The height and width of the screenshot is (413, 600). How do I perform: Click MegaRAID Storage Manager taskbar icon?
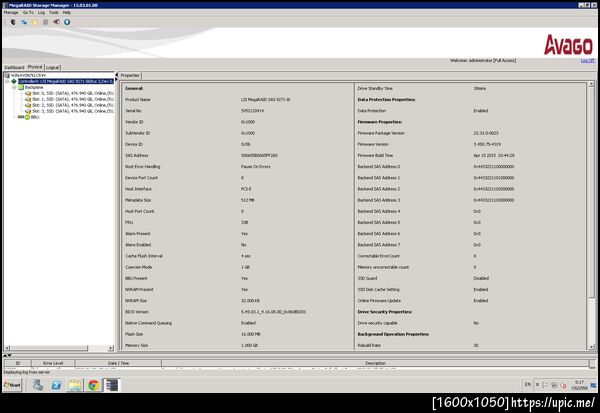(x=111, y=385)
